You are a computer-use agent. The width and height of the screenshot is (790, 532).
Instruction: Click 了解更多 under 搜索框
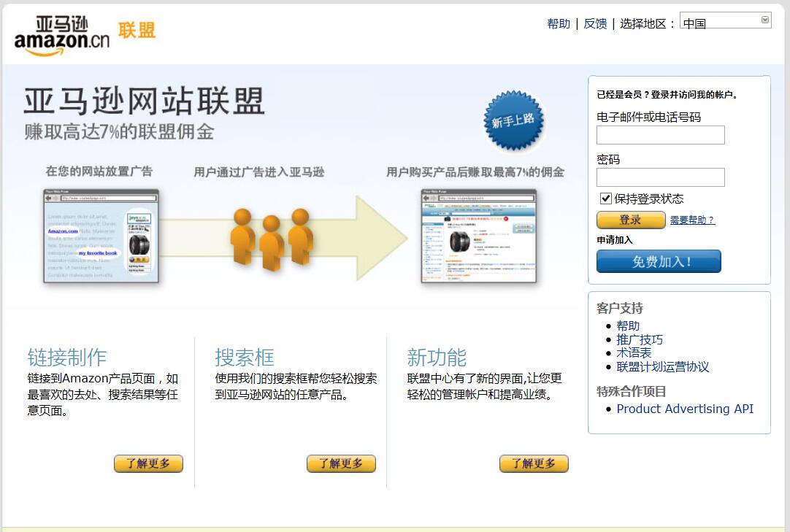tap(341, 463)
